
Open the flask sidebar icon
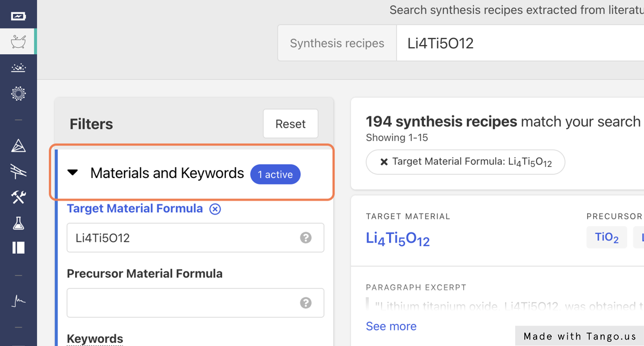(18, 223)
